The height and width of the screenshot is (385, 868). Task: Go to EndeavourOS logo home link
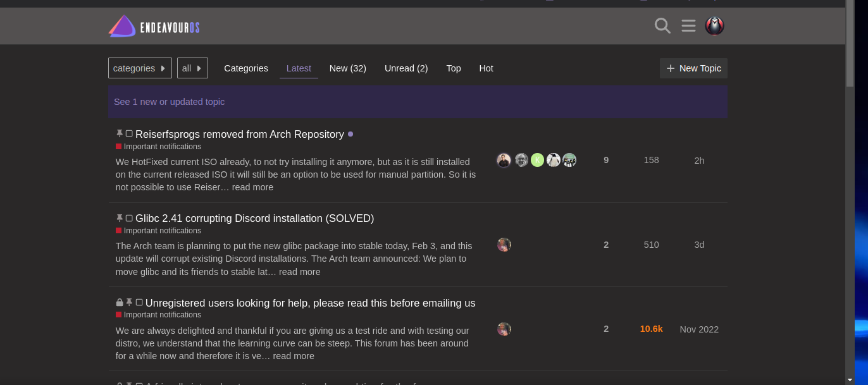pyautogui.click(x=154, y=27)
